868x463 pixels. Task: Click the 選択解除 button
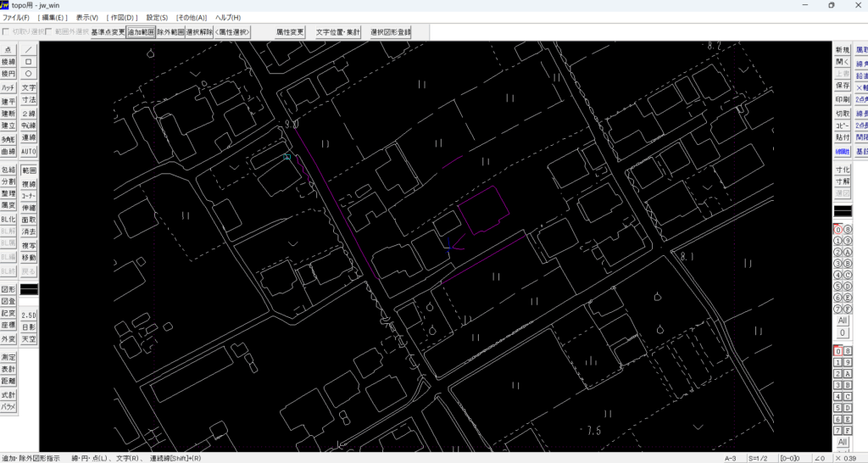[198, 32]
